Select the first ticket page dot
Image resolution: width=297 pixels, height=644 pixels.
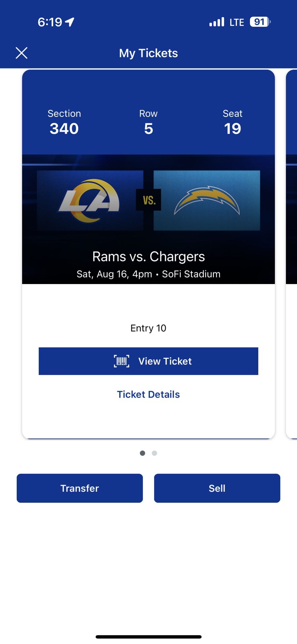pos(142,453)
